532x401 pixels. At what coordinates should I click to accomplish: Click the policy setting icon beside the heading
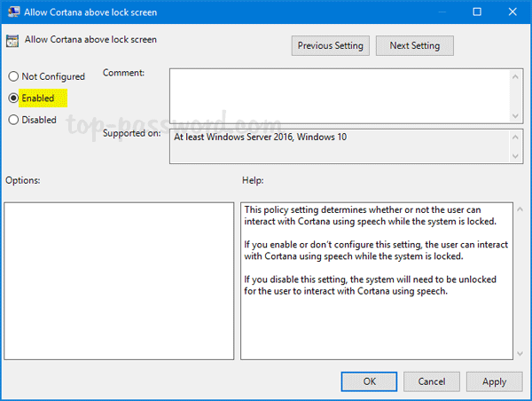point(12,41)
